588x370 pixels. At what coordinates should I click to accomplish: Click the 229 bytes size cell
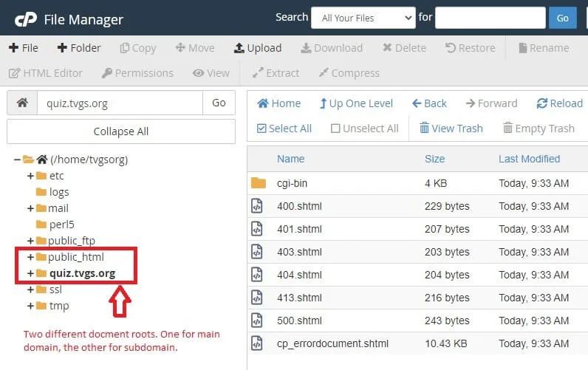point(447,206)
